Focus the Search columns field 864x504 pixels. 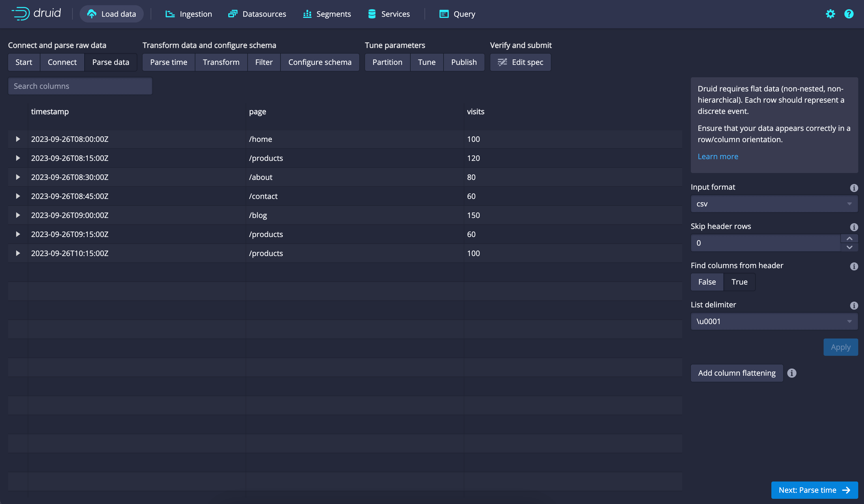pyautogui.click(x=80, y=86)
